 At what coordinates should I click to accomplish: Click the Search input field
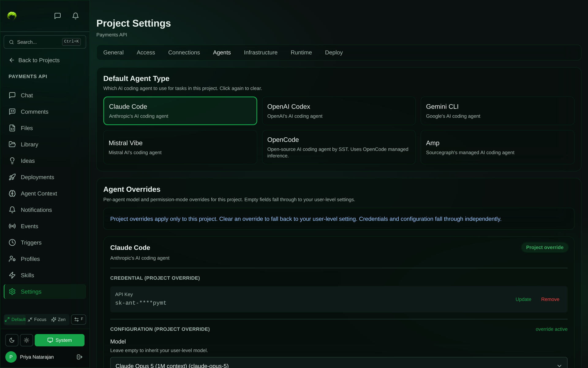(45, 42)
